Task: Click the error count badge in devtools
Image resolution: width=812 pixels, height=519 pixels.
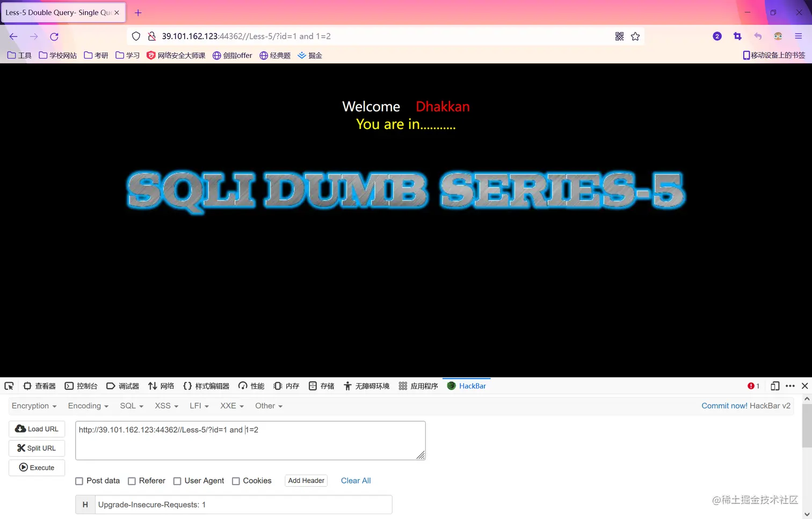Action: [753, 386]
